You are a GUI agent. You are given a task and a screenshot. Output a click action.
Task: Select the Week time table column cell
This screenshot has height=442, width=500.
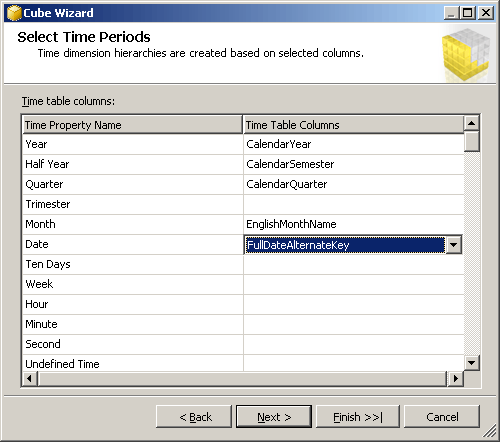[354, 284]
